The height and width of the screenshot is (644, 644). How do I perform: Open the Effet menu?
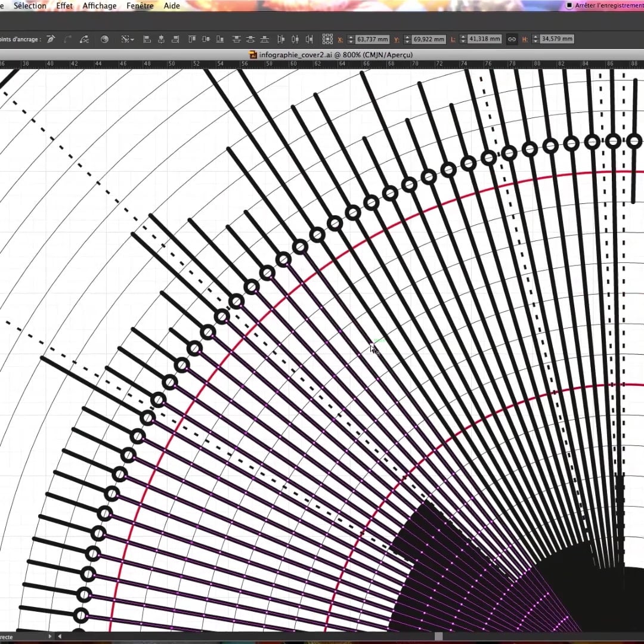(x=64, y=6)
